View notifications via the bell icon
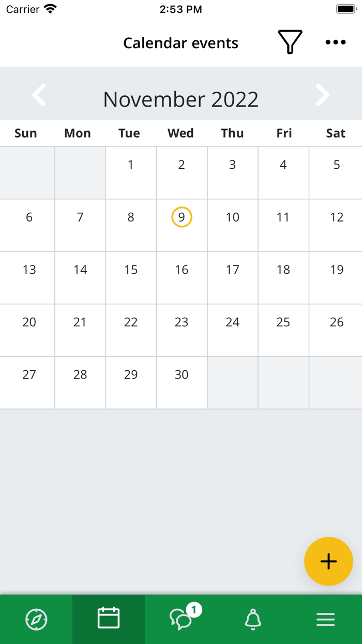 coord(253,619)
